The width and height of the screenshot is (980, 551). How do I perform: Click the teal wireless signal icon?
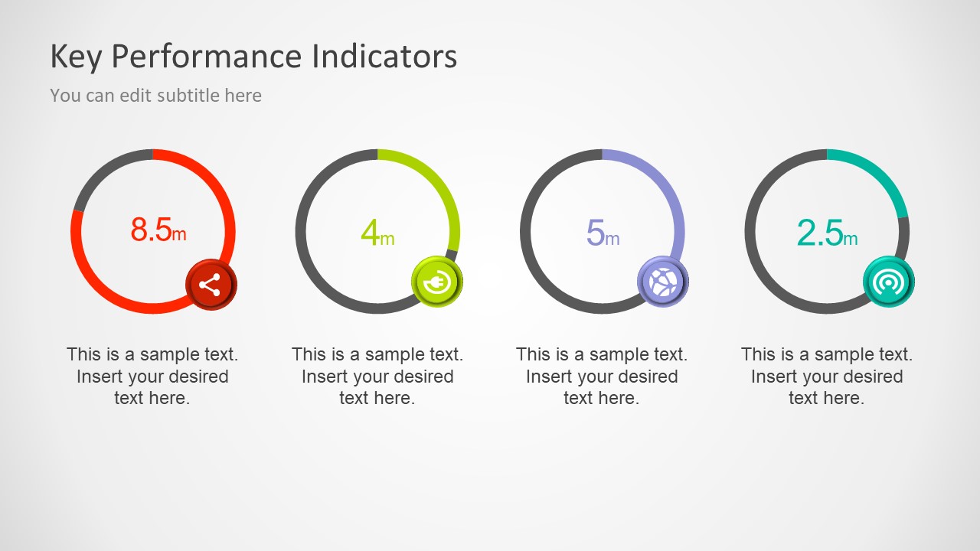[888, 282]
